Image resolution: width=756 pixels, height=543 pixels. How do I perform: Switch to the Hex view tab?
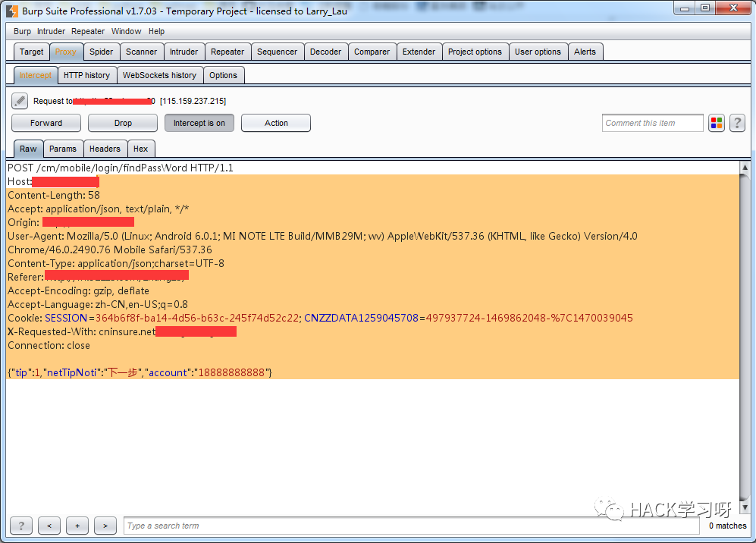pos(141,149)
